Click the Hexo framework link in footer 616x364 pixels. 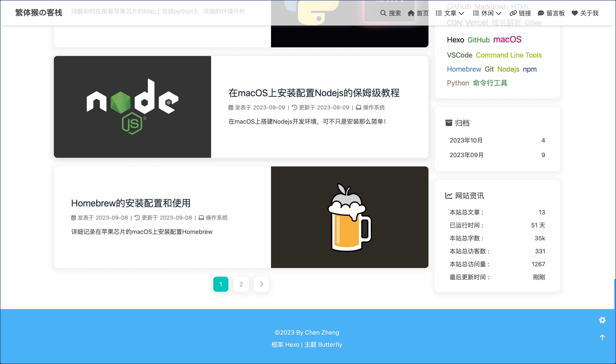tap(292, 344)
